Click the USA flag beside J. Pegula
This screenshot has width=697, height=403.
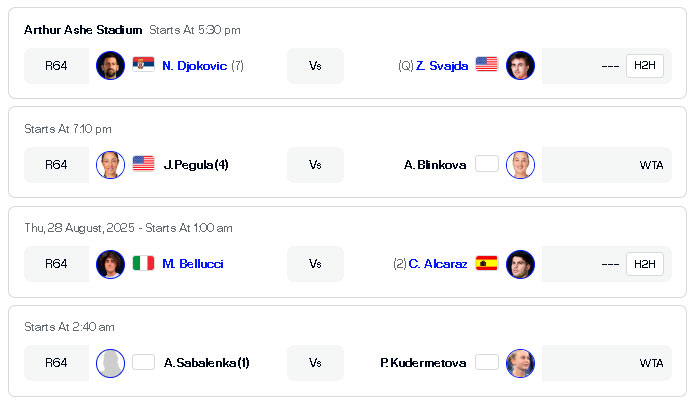(144, 164)
